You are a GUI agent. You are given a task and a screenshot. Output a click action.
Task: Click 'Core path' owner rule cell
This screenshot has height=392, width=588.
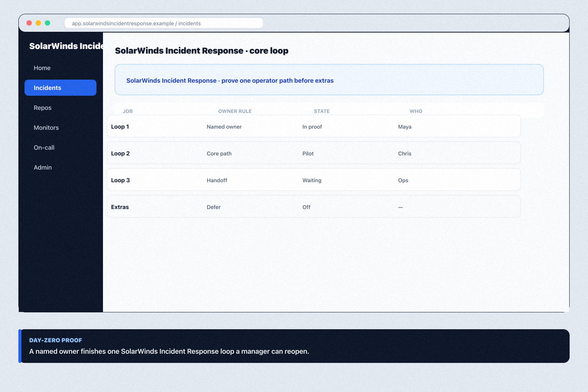point(219,154)
